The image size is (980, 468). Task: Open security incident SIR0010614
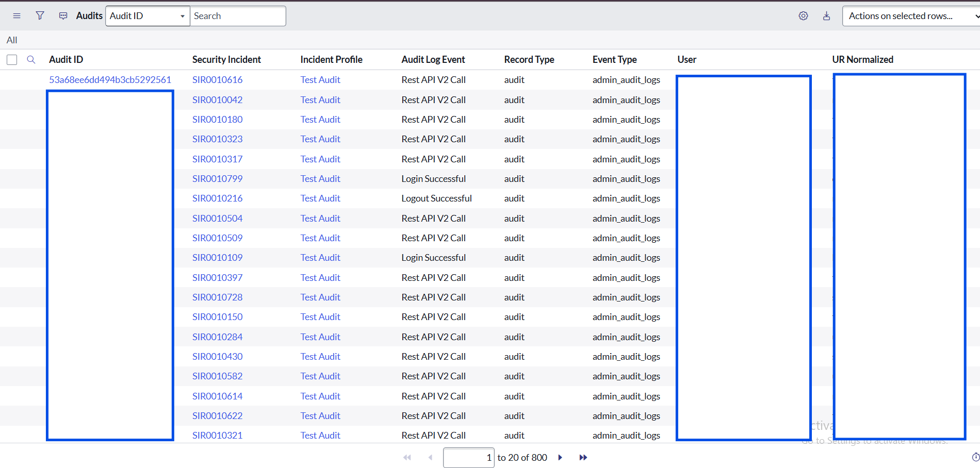point(217,396)
